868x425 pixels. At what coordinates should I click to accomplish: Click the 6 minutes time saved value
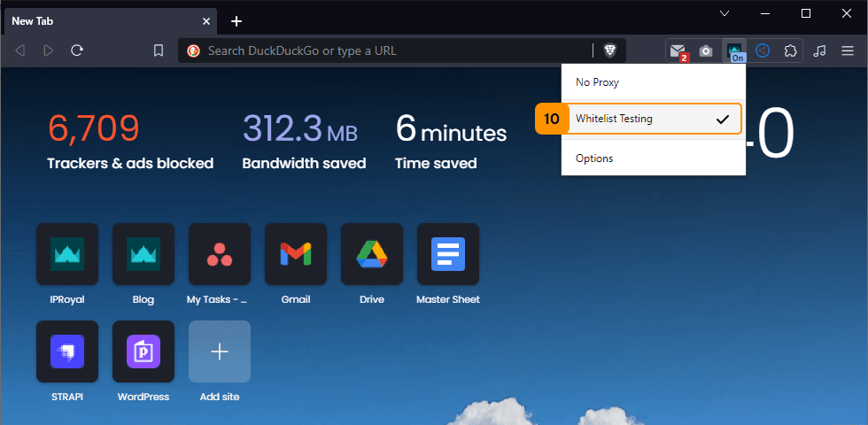tap(451, 127)
